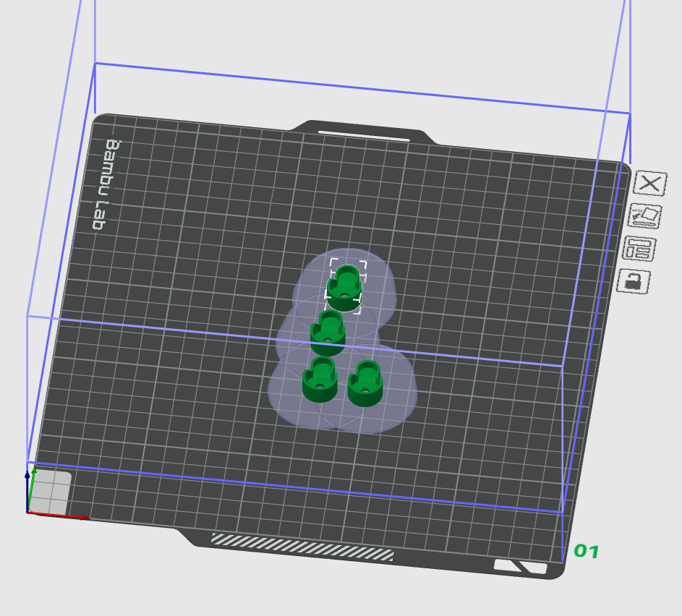Image resolution: width=682 pixels, height=616 pixels.
Task: Click the hatched strip at the plate front
Action: click(x=304, y=544)
